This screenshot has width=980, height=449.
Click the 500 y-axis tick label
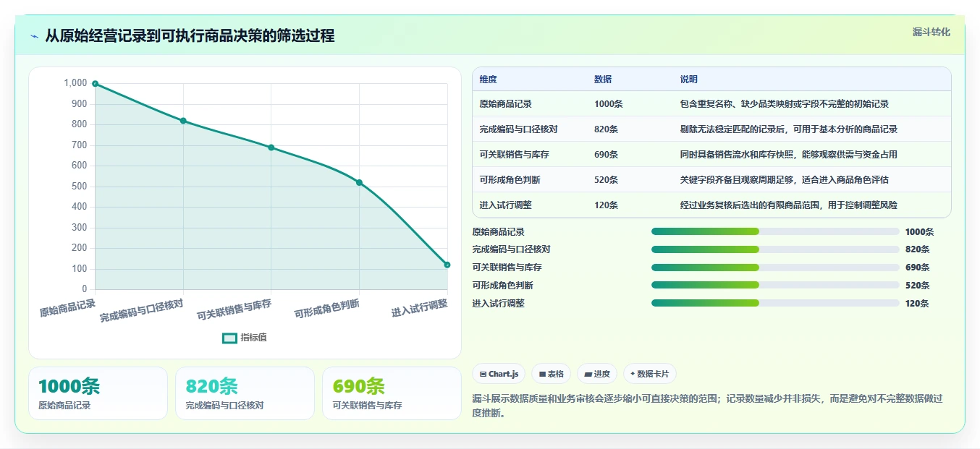coord(80,187)
